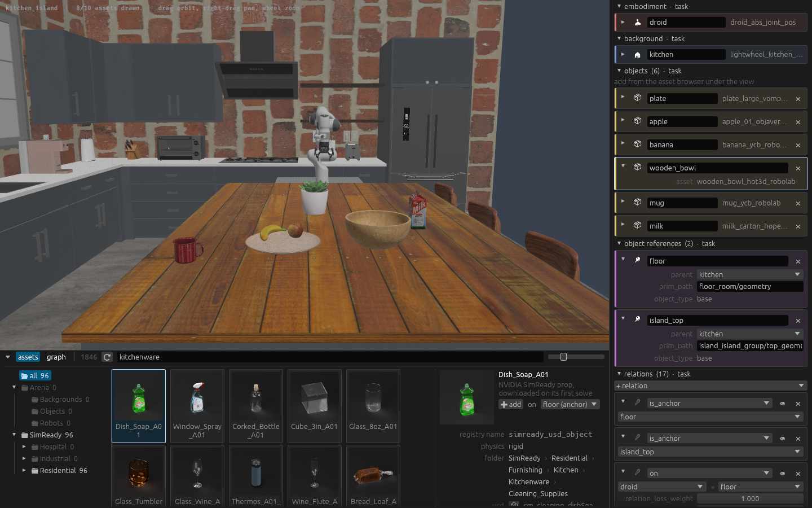
Task: Click the droid robot embodiment icon
Action: coord(637,23)
